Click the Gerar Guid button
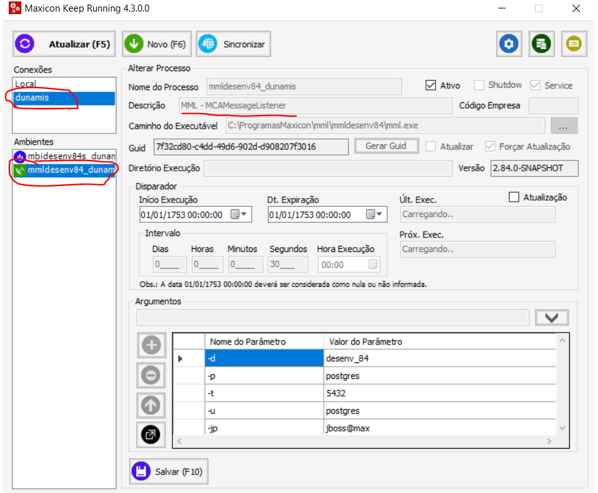Image resolution: width=598 pixels, height=493 pixels. click(386, 146)
